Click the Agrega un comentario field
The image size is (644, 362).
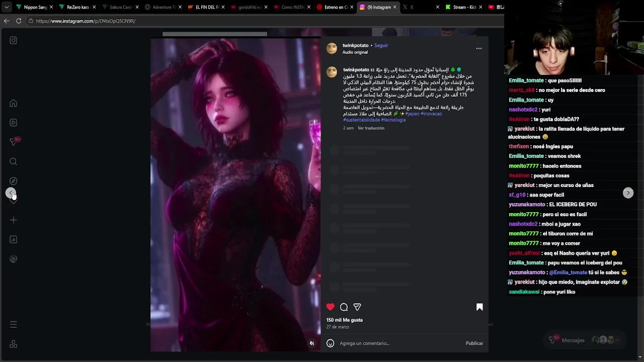pyautogui.click(x=400, y=343)
